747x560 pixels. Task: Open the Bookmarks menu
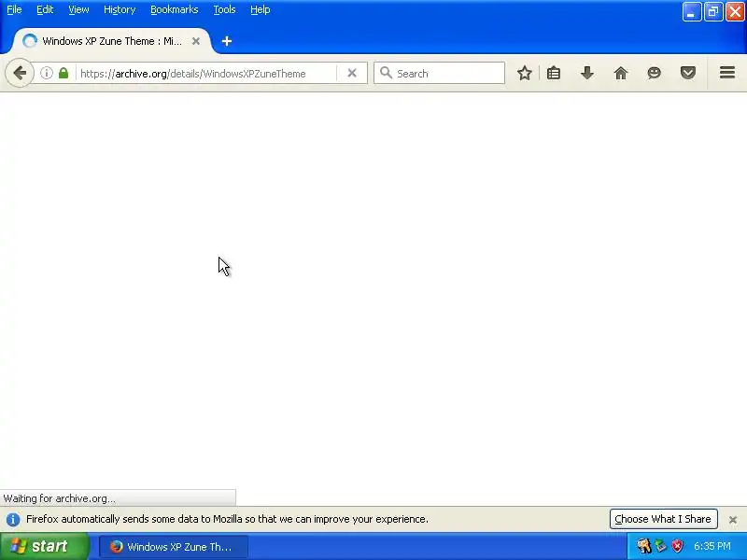[x=175, y=9]
